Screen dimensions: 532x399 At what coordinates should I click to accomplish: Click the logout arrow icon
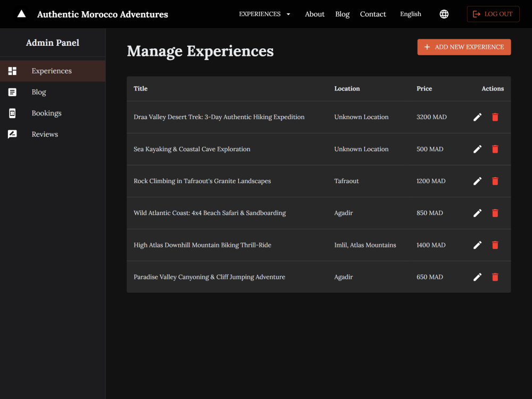pos(476,14)
